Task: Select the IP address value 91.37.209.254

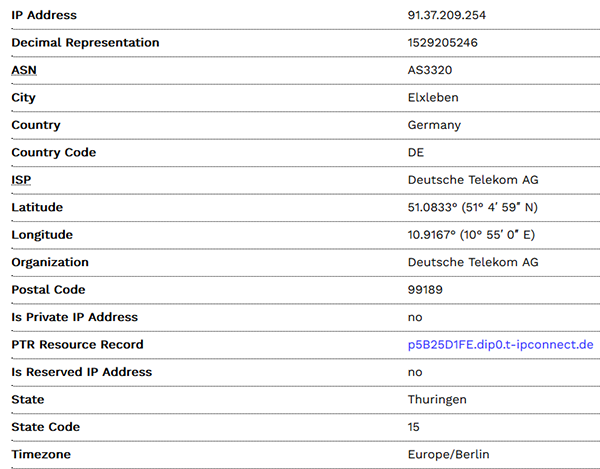Action: coord(447,15)
